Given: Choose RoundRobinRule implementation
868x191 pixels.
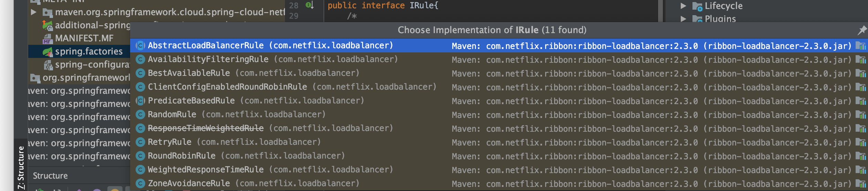Looking at the screenshot, I should [181, 156].
